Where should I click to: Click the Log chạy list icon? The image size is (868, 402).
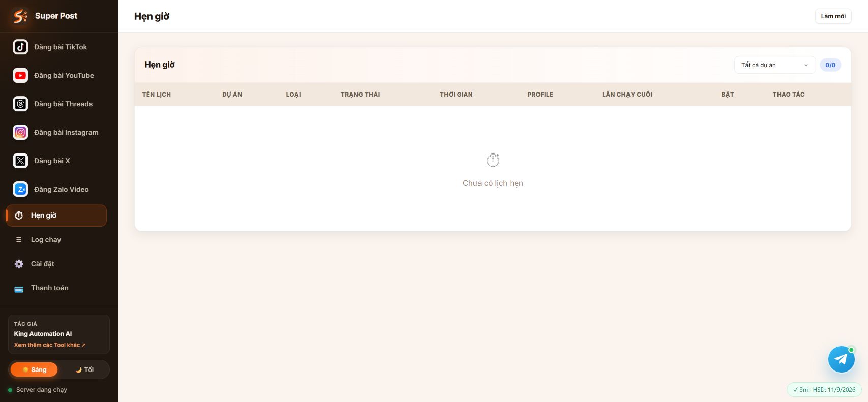click(x=19, y=240)
